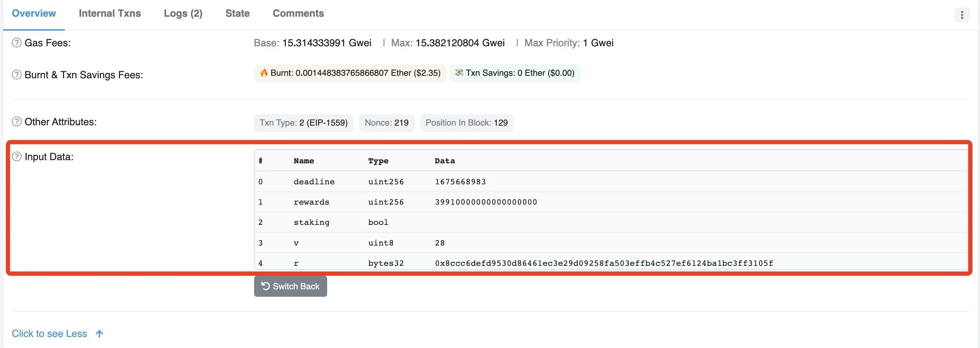
Task: Click the Txn Type 2 (EIP-1559) badge
Action: click(x=303, y=123)
